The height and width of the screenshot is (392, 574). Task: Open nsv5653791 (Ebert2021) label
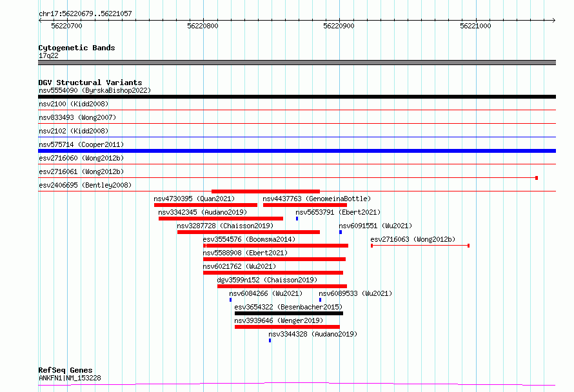(338, 212)
